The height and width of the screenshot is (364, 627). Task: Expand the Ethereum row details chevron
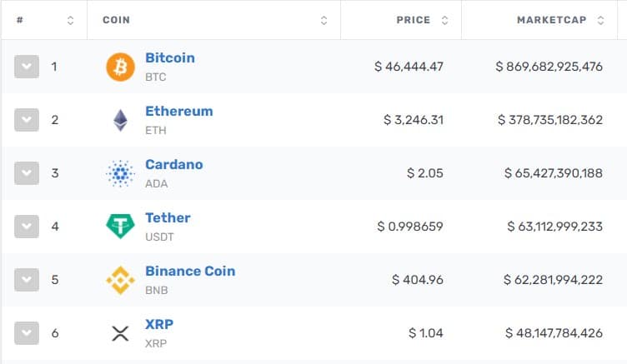coord(27,120)
